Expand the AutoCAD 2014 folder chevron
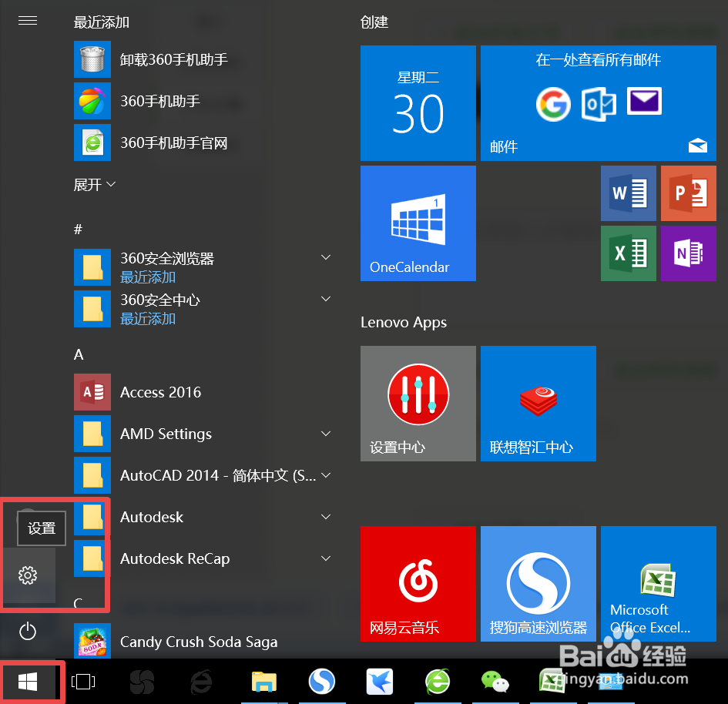This screenshot has height=704, width=728. click(x=326, y=475)
